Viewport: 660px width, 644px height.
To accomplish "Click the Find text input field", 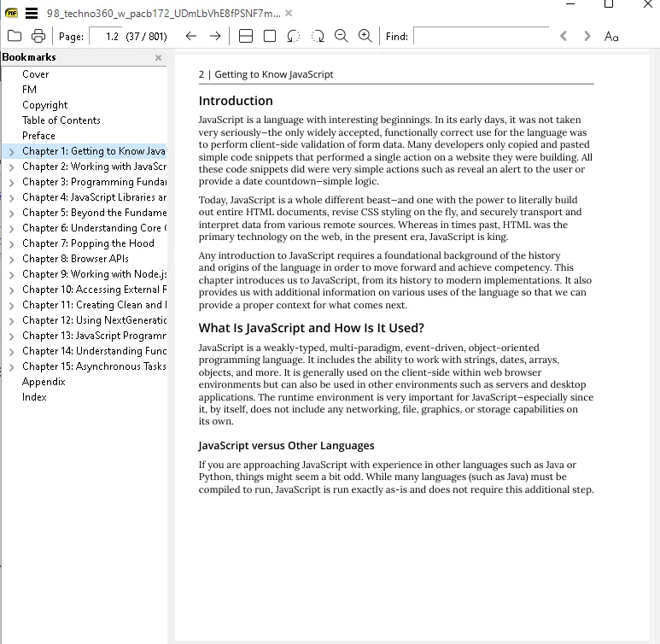I will point(481,36).
